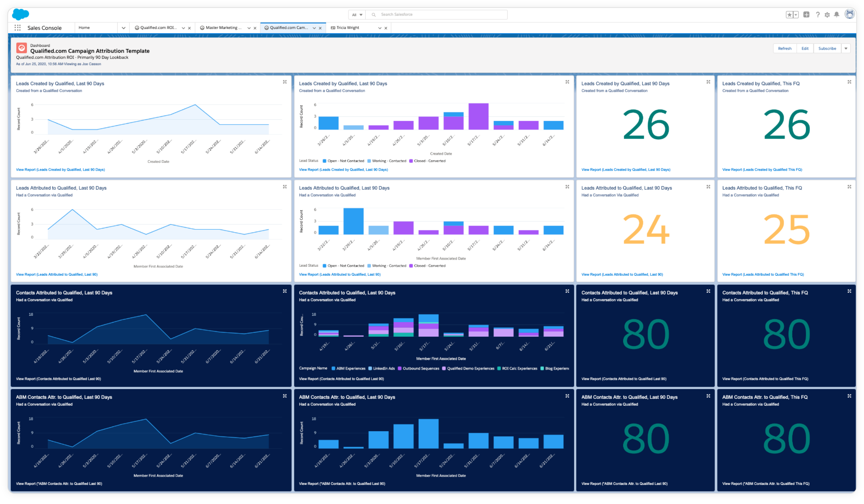The width and height of the screenshot is (864, 504).
Task: Click the Subscribe button
Action: [827, 49]
